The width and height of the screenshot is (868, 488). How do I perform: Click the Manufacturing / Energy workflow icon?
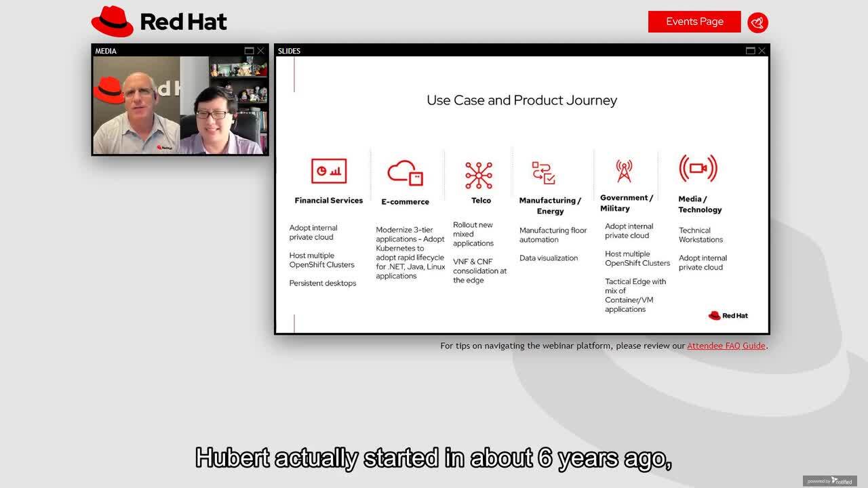[x=544, y=173]
